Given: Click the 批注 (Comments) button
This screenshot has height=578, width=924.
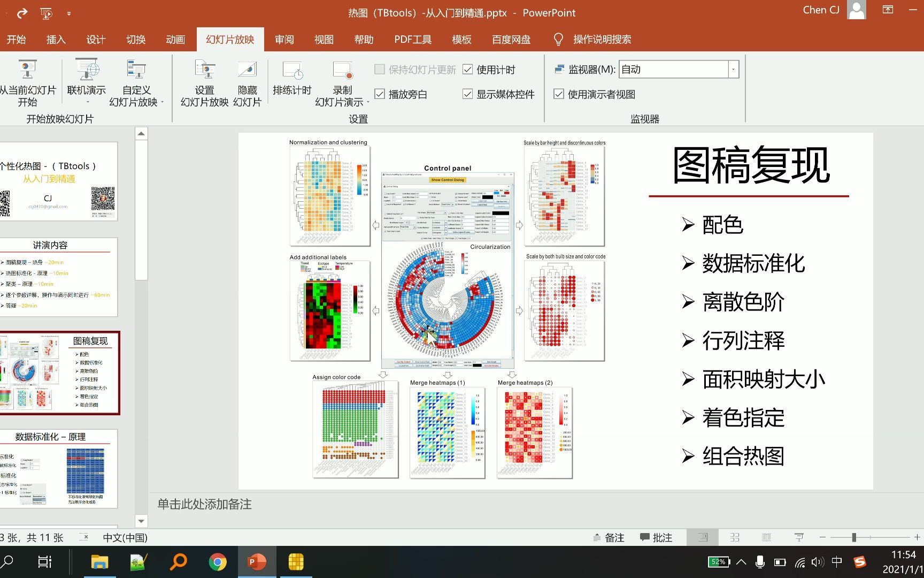Looking at the screenshot, I should [656, 537].
